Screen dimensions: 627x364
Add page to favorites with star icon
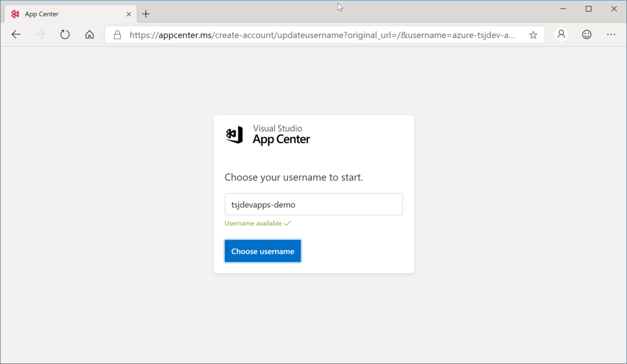(x=533, y=35)
